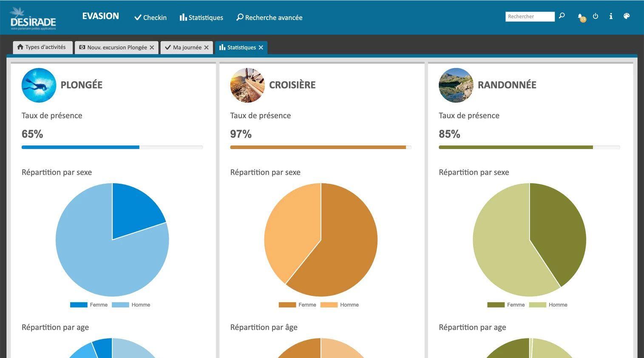Click Répartition par âge under Croisière
This screenshot has height=358, width=644.
click(x=264, y=327)
